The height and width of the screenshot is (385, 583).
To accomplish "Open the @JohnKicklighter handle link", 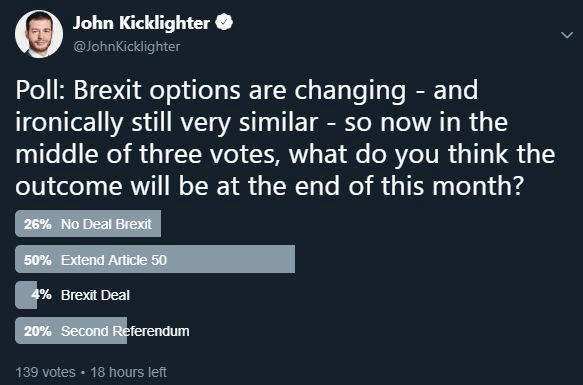I will point(127,46).
